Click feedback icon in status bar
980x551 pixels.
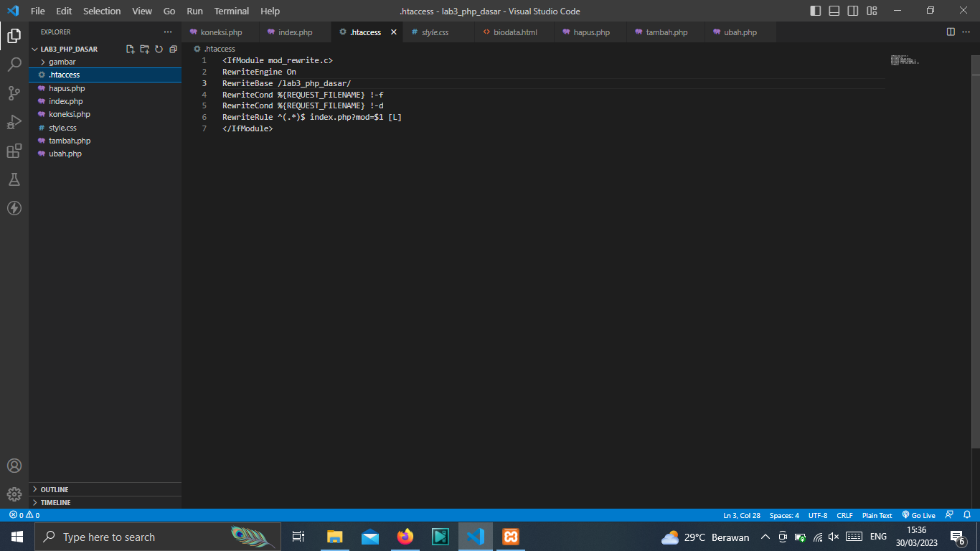pos(950,515)
